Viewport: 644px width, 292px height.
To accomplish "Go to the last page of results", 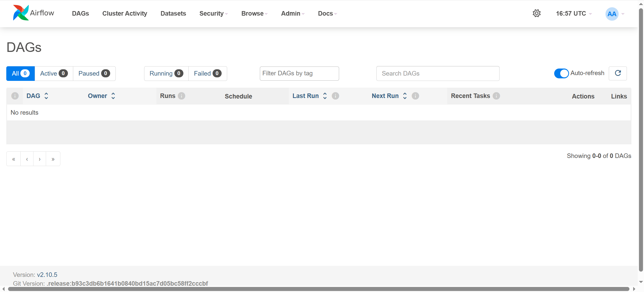I will 53,159.
